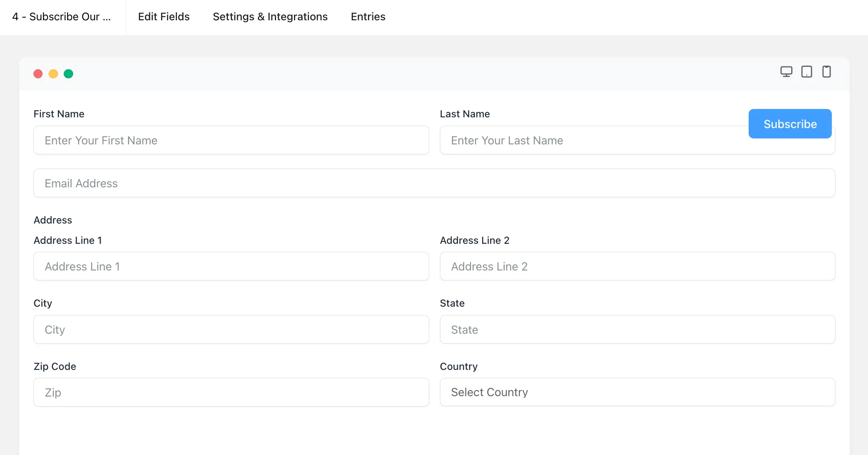Screen dimensions: 868x455
Task: Open the Edit Fields tab
Action: pos(164,17)
